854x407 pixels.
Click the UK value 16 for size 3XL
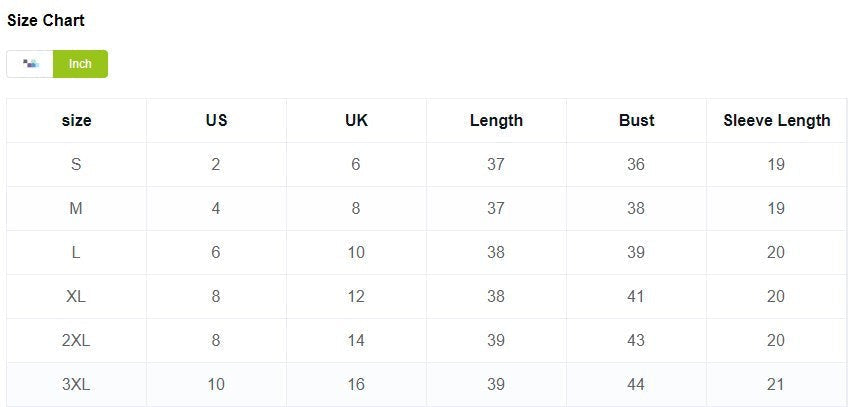[x=356, y=384]
